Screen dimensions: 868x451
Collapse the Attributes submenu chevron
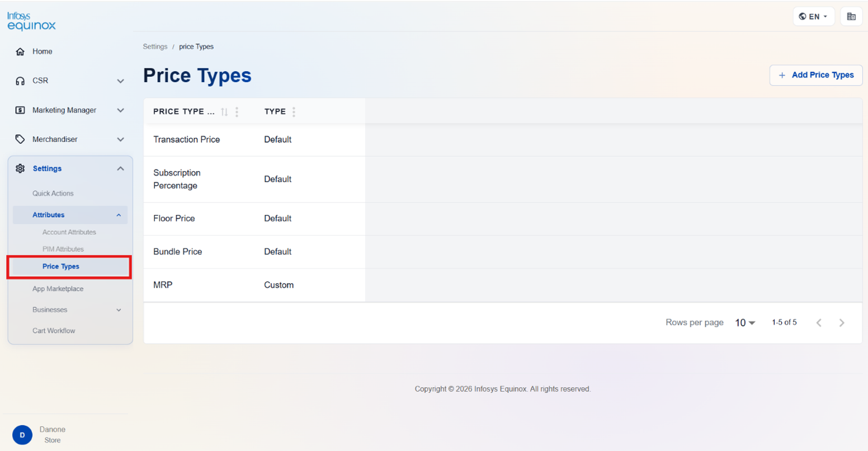[x=119, y=215]
